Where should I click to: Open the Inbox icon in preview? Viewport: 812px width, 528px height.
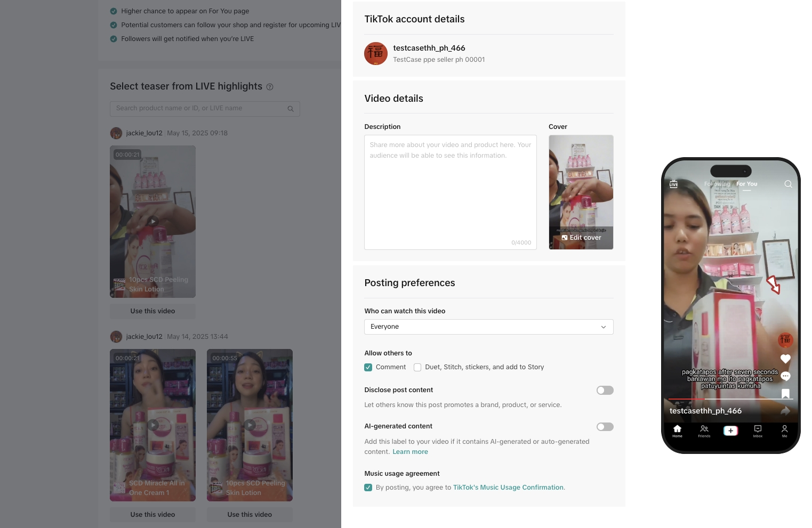(758, 430)
